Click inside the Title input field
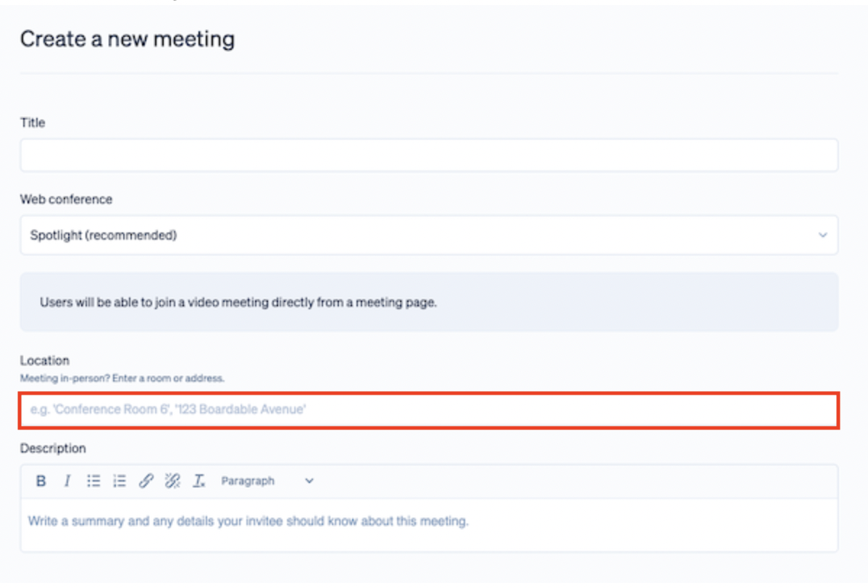The image size is (868, 588). pos(429,155)
